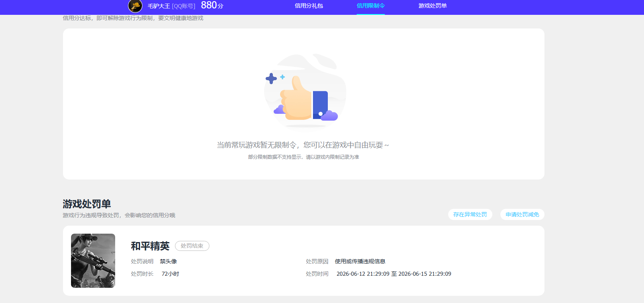644x303 pixels.
Task: Click the 处罚说明 label
Action: click(142, 261)
